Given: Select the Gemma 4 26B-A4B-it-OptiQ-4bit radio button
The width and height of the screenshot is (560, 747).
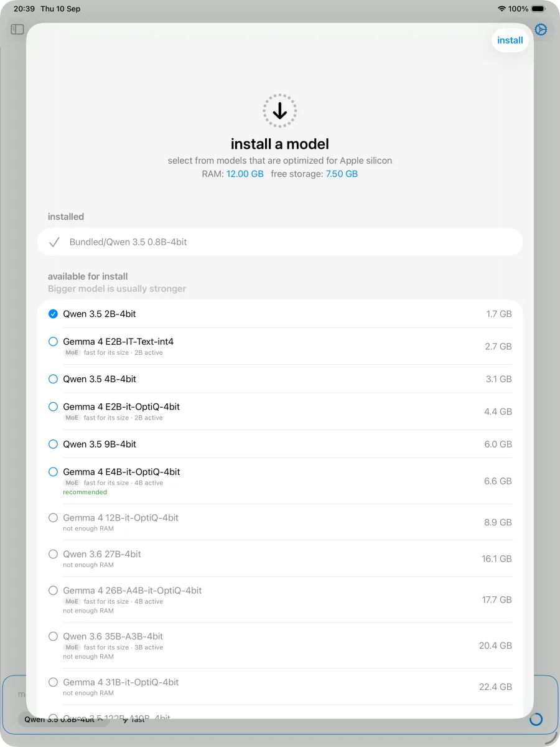Looking at the screenshot, I should click(x=53, y=590).
